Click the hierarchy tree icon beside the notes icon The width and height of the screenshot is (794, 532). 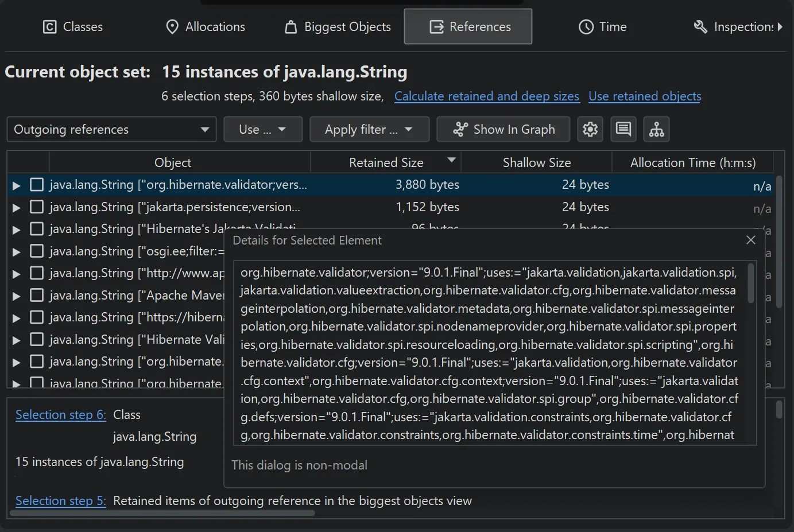coord(656,129)
